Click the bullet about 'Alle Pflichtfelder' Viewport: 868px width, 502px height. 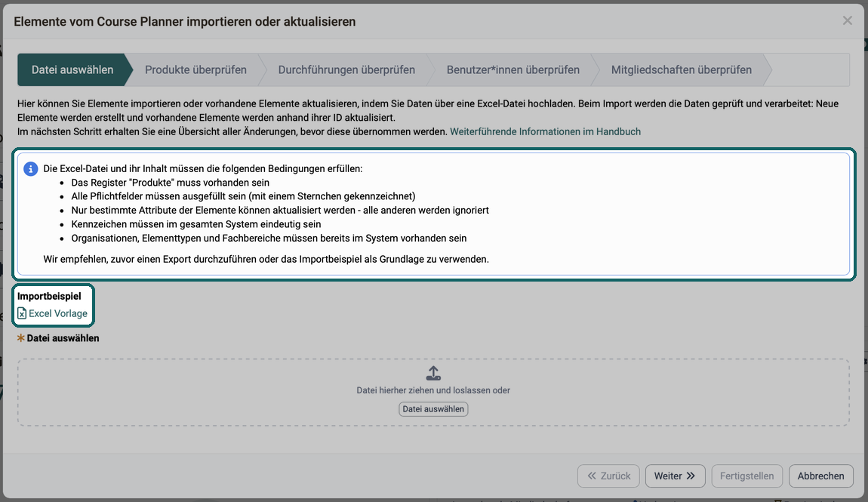point(243,196)
